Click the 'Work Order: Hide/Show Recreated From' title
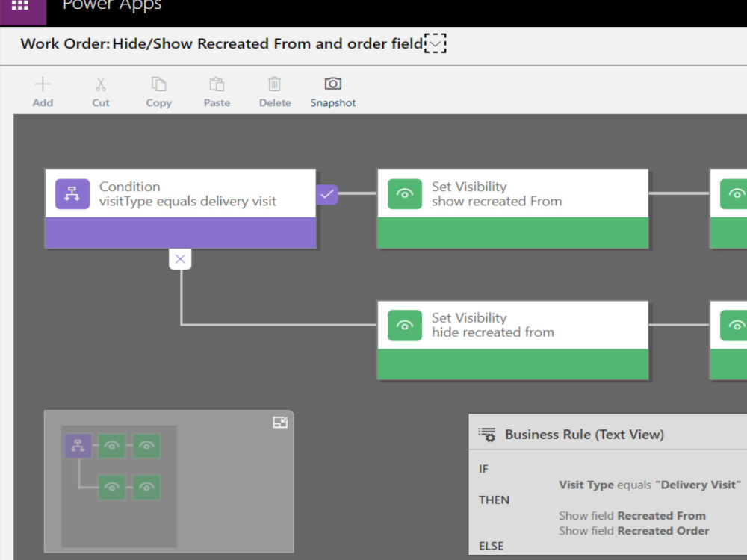747x560 pixels. (222, 43)
